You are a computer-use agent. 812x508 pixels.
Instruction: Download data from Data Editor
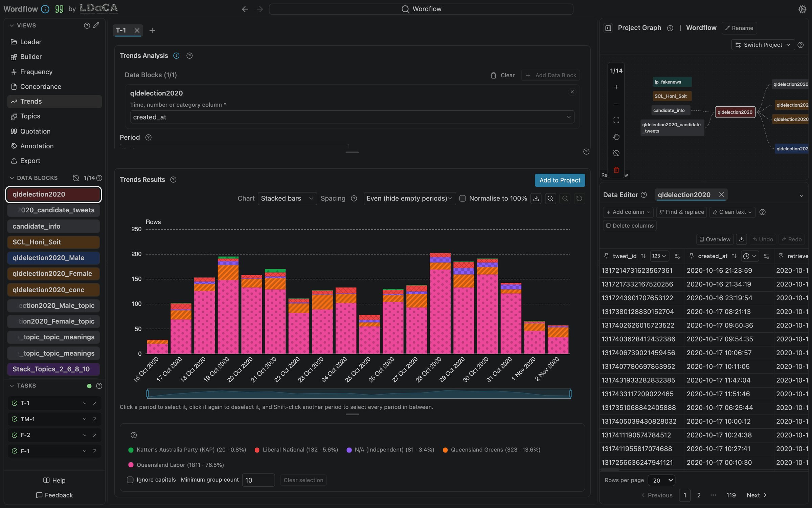pos(741,239)
